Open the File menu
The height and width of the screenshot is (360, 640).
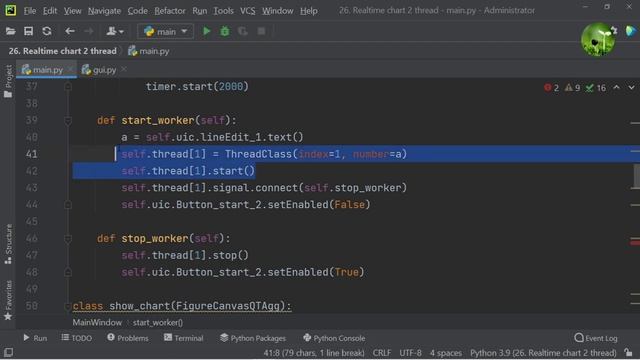point(29,11)
